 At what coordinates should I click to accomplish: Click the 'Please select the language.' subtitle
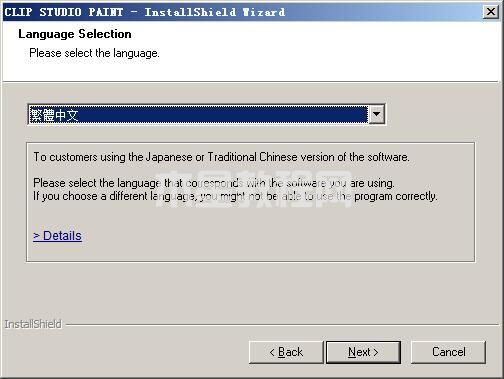coord(94,53)
